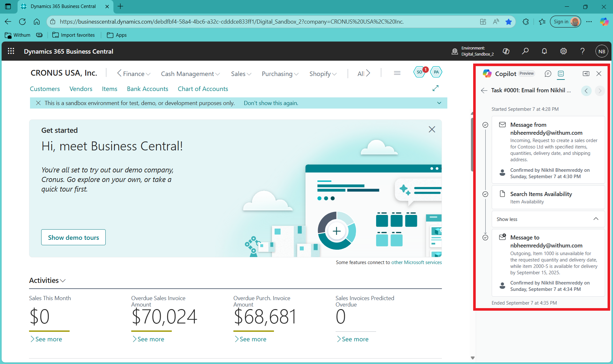Open the Copilot chat view icon
613x364 pixels.
[x=548, y=74]
